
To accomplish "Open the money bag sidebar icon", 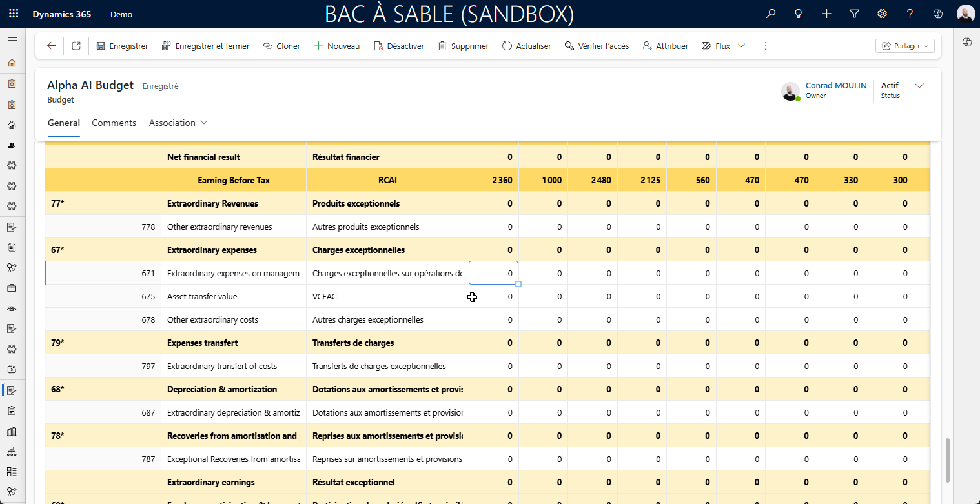I will pos(12,125).
